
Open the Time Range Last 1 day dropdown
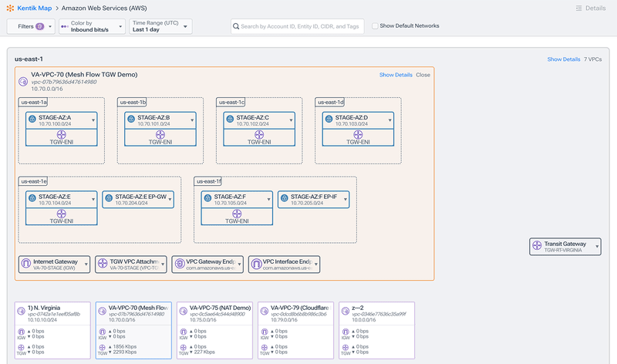click(x=160, y=26)
